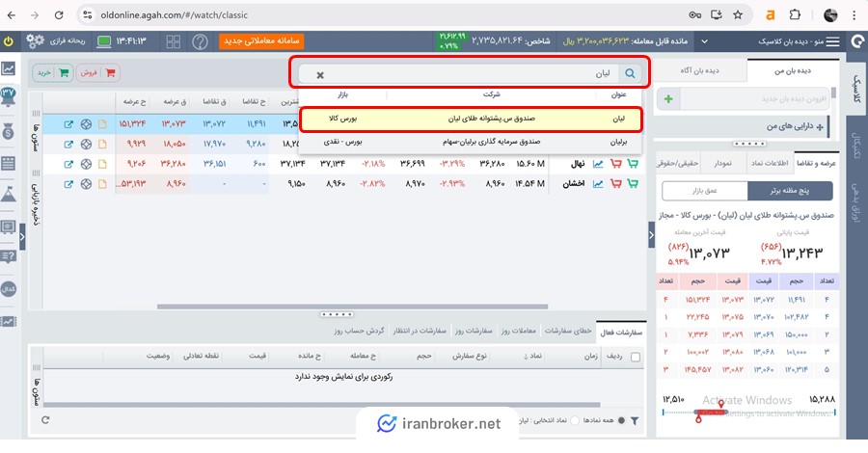Switch to پنج مظنه برتر view
Image resolution: width=868 pixels, height=453 pixels.
point(789,191)
